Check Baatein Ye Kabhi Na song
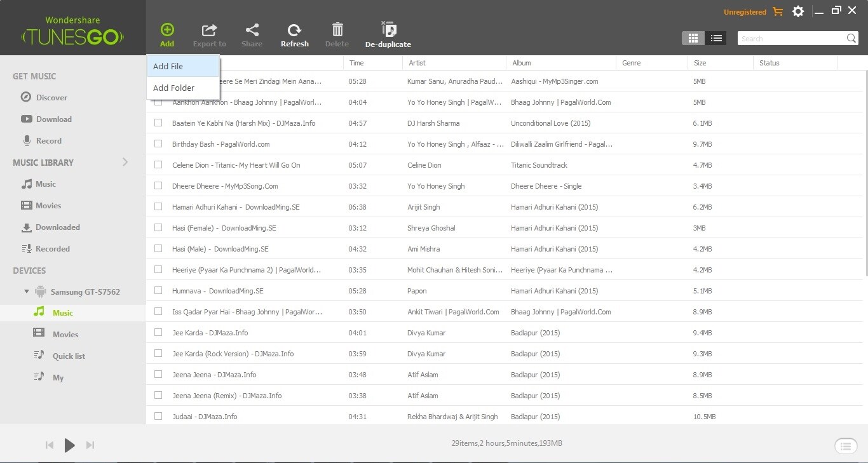This screenshot has width=868, height=463. pyautogui.click(x=158, y=123)
